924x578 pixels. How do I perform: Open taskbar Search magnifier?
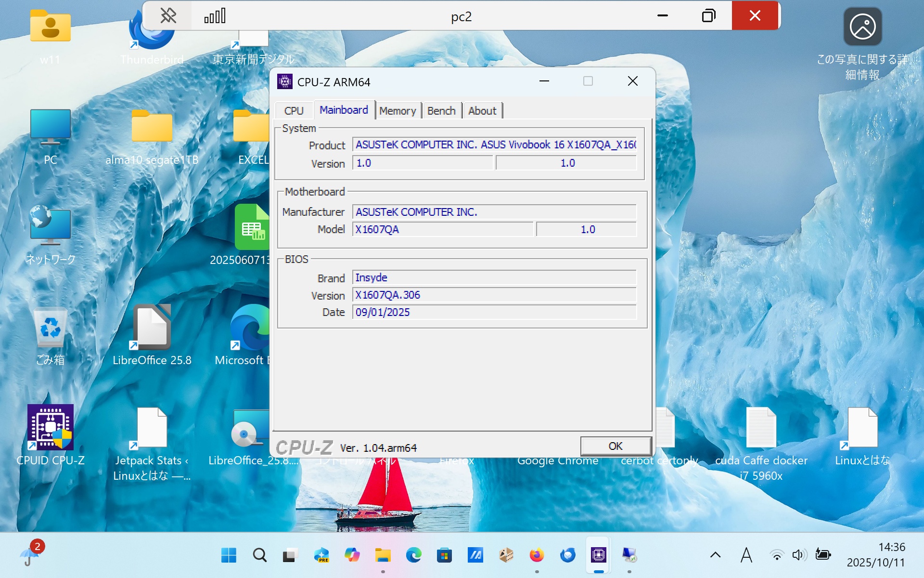pyautogui.click(x=259, y=555)
